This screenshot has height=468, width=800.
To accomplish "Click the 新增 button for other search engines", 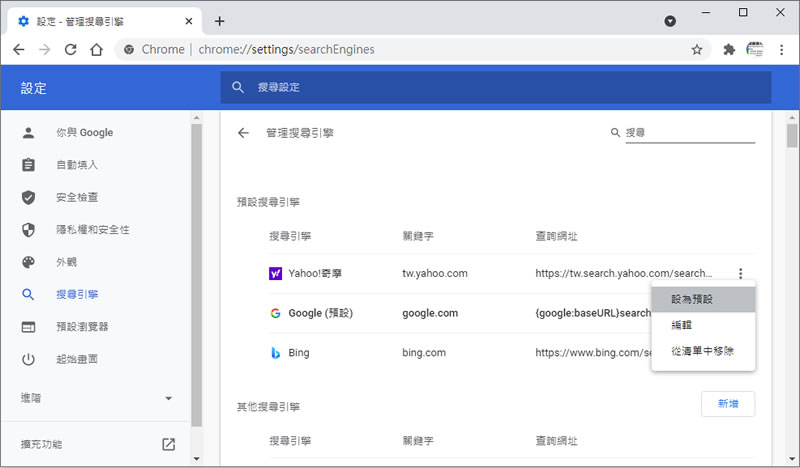I will click(727, 404).
